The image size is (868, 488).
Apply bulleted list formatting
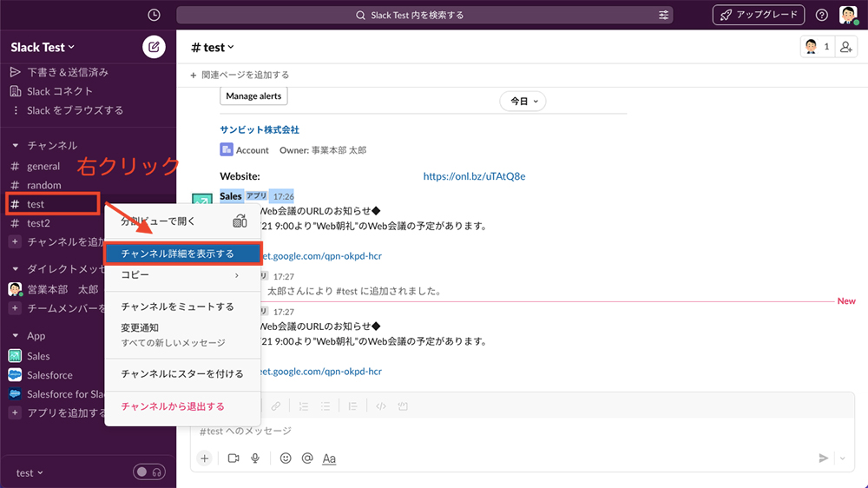pos(325,406)
